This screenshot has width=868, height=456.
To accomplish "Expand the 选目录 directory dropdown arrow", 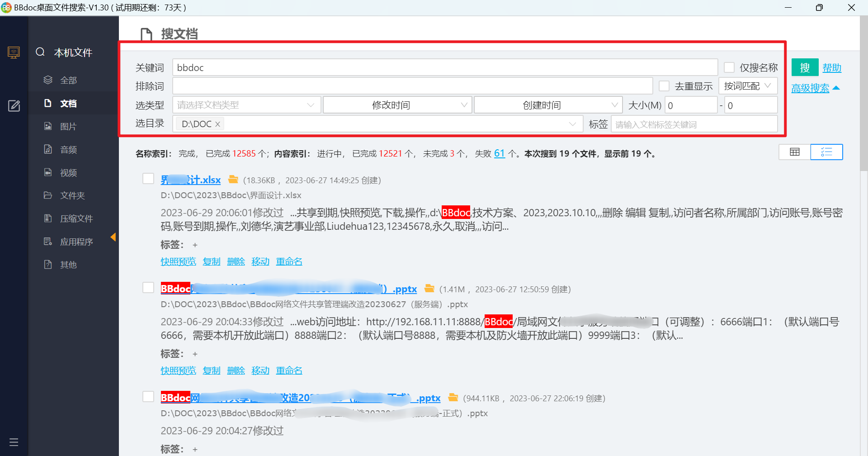I will pyautogui.click(x=572, y=124).
